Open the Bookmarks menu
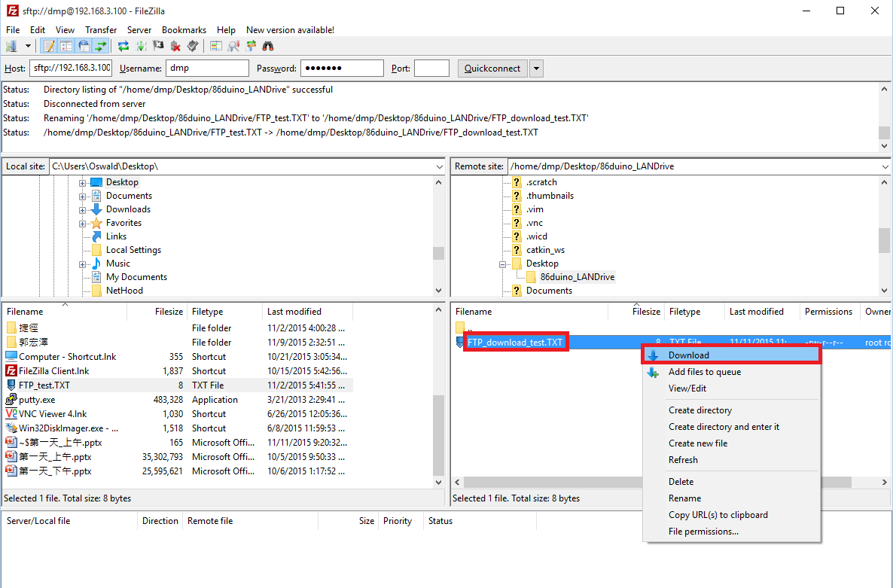 (x=184, y=29)
